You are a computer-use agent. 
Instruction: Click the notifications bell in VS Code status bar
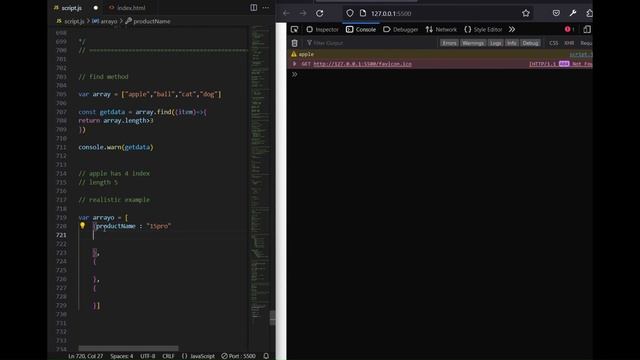(266, 356)
